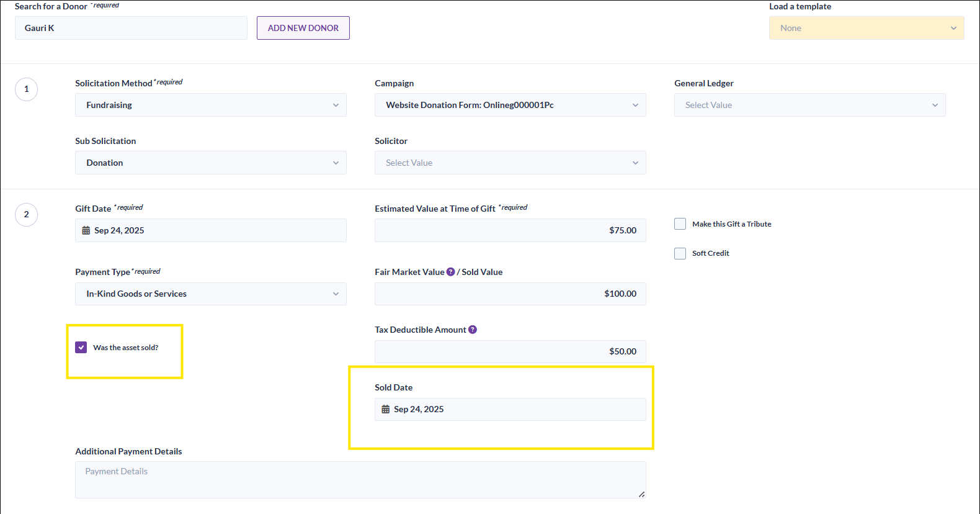Open the Payment Type dropdown
980x514 pixels.
210,294
